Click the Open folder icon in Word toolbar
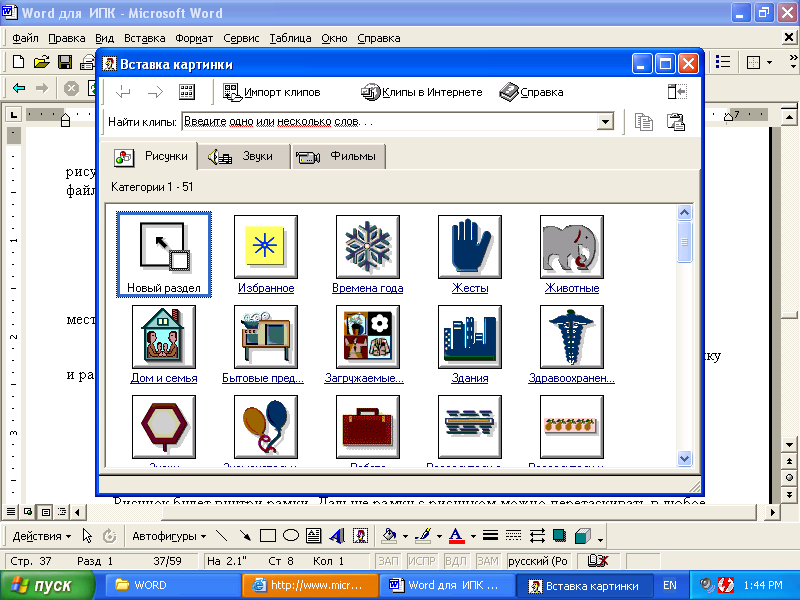Viewport: 800px width, 600px height. (x=41, y=62)
